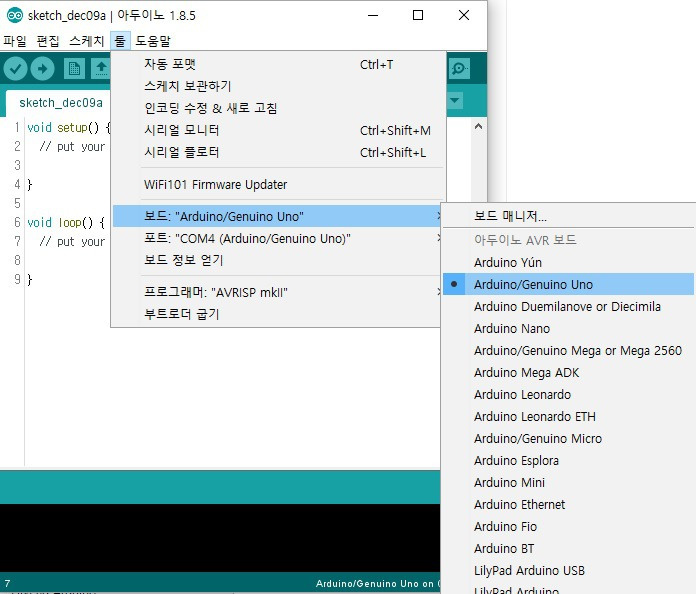The image size is (696, 594).
Task: Click the New sketch document icon
Action: tap(74, 68)
